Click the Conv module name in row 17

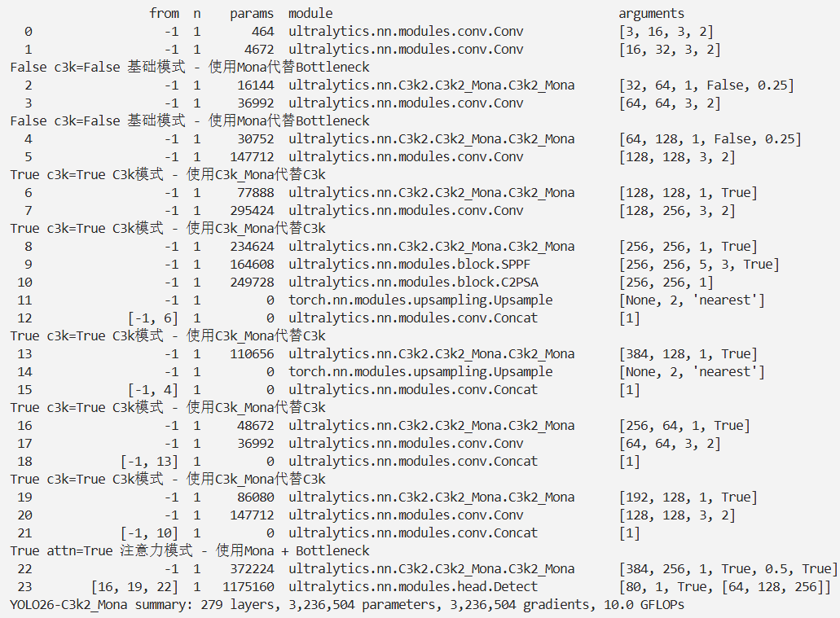(406, 444)
